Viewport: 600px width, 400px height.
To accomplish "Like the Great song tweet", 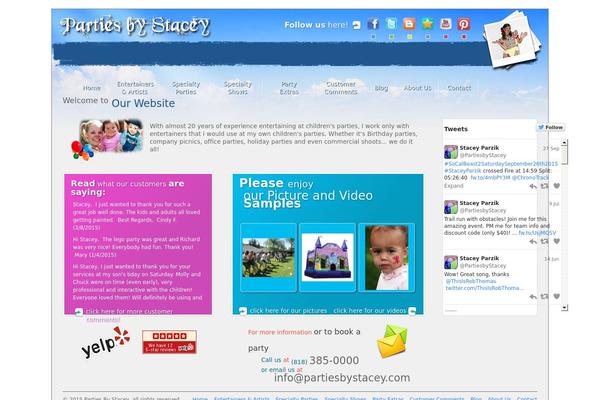I will pyautogui.click(x=557, y=297).
